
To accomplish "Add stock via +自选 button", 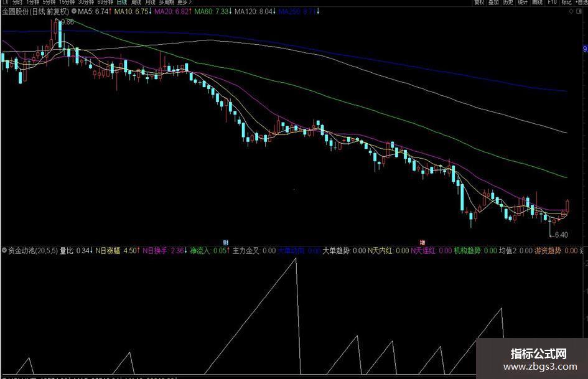I will [581, 2].
